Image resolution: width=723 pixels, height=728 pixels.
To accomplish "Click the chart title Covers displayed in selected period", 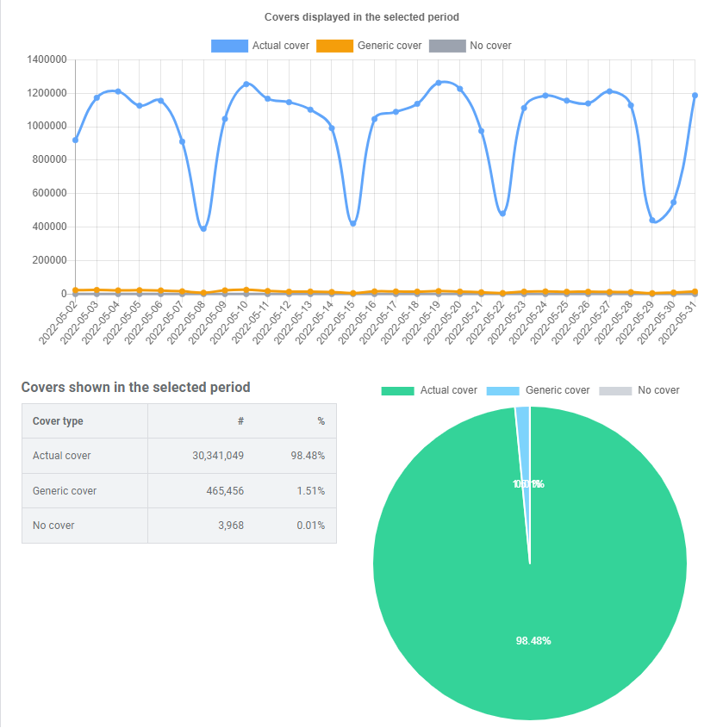I will 362,17.
